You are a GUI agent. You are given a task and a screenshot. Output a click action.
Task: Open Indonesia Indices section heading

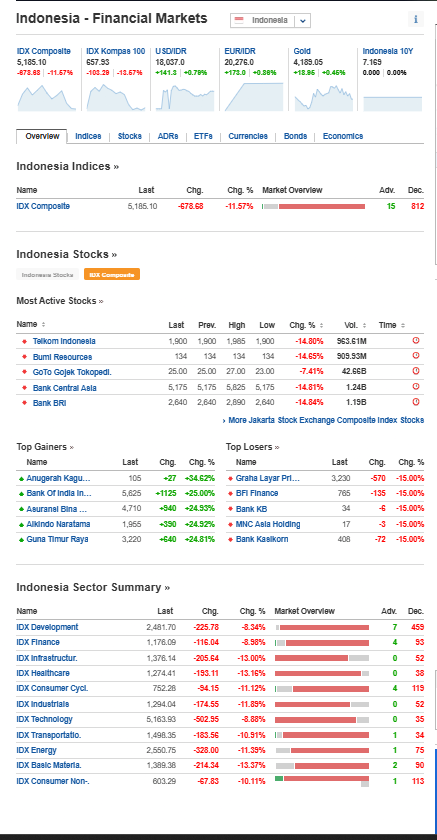click(x=67, y=166)
